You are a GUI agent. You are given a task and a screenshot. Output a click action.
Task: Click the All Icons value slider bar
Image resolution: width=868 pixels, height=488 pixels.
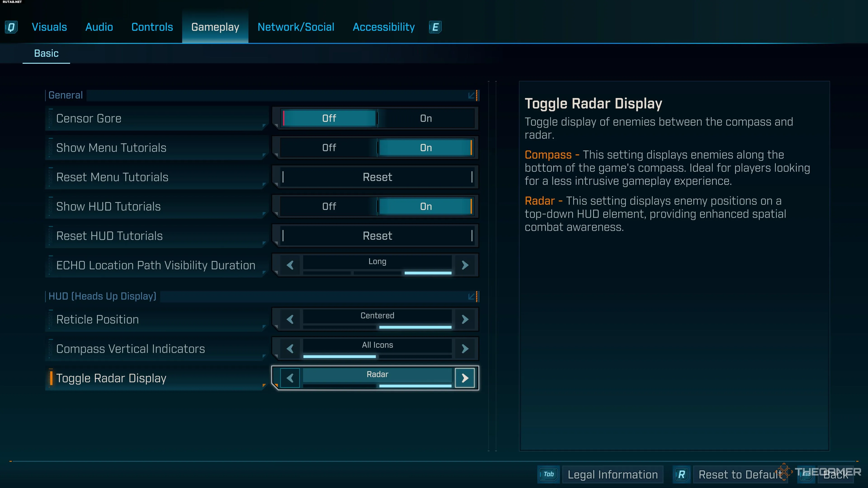377,349
